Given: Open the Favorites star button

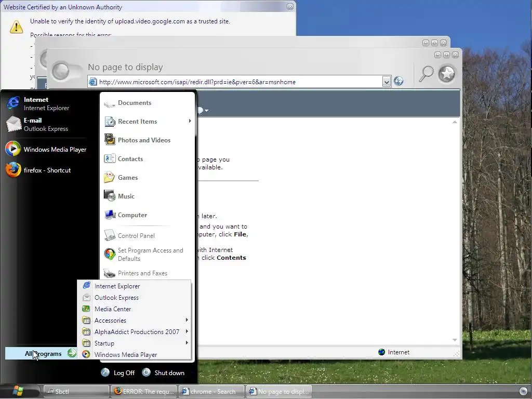Looking at the screenshot, I should (447, 74).
